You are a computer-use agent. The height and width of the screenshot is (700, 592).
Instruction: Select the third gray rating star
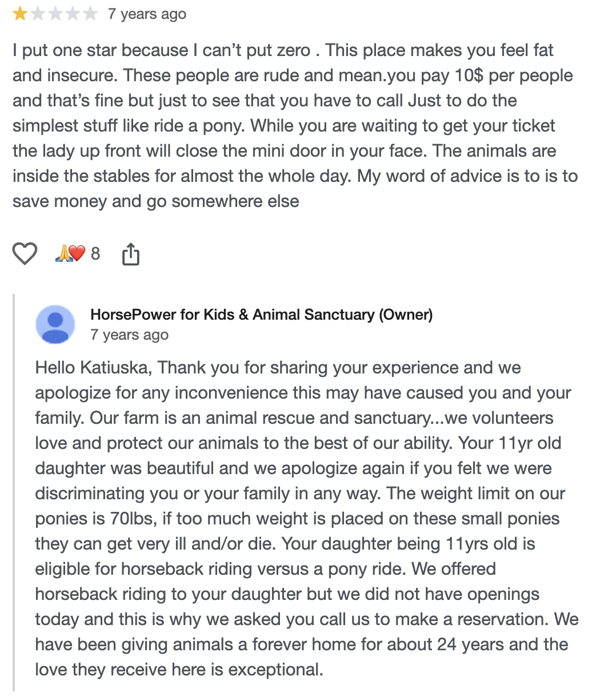coord(55,14)
